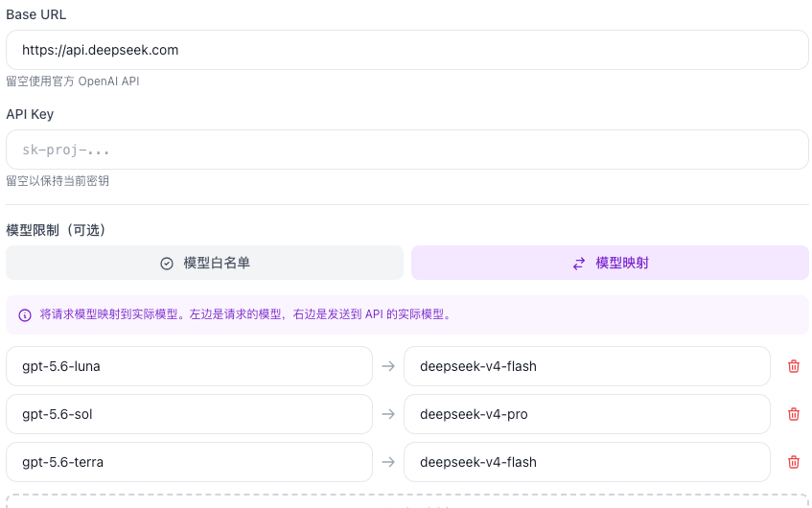Edit deepseek-v4-flash target for gpt-5.6-luna
Image resolution: width=812 pixels, height=508 pixels.
(587, 366)
